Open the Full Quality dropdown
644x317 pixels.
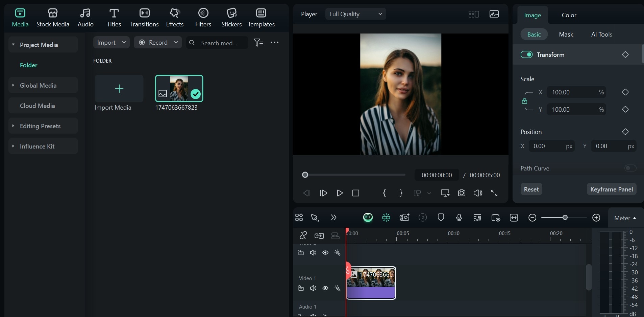click(x=355, y=14)
